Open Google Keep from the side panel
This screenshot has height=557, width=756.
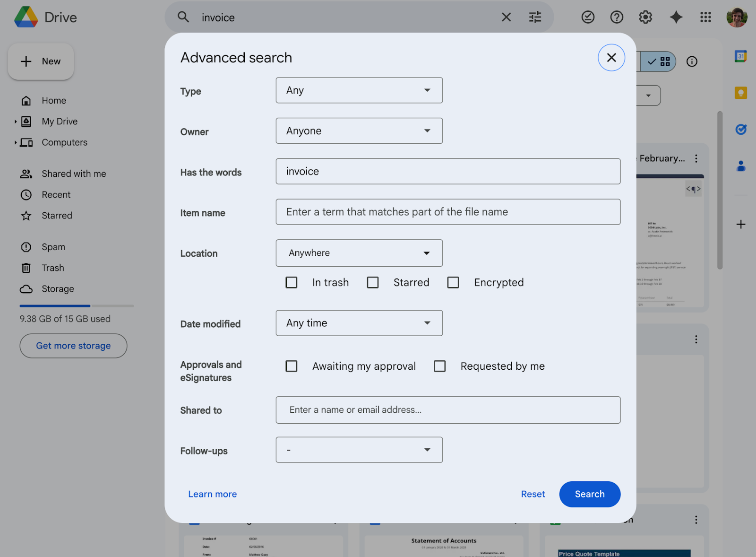click(740, 94)
